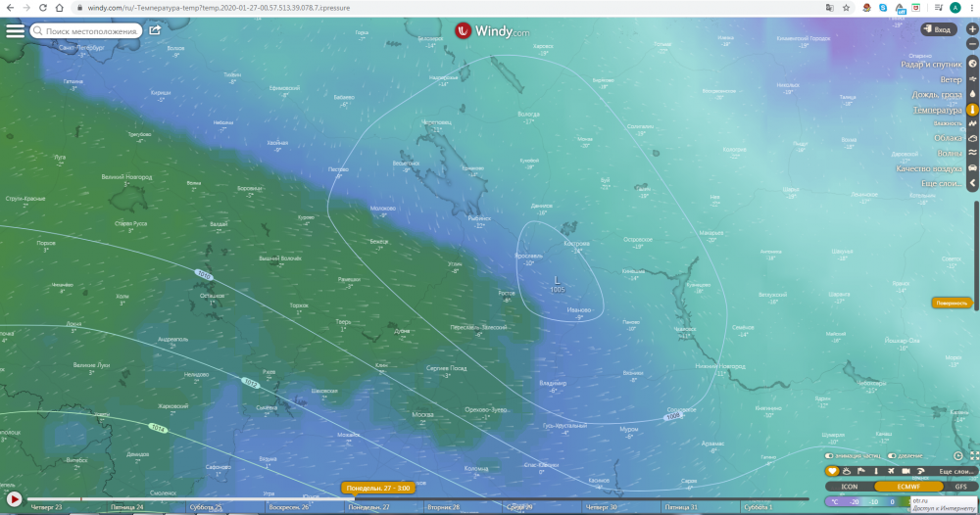
Task: Open the hamburger main menu
Action: pyautogui.click(x=15, y=30)
